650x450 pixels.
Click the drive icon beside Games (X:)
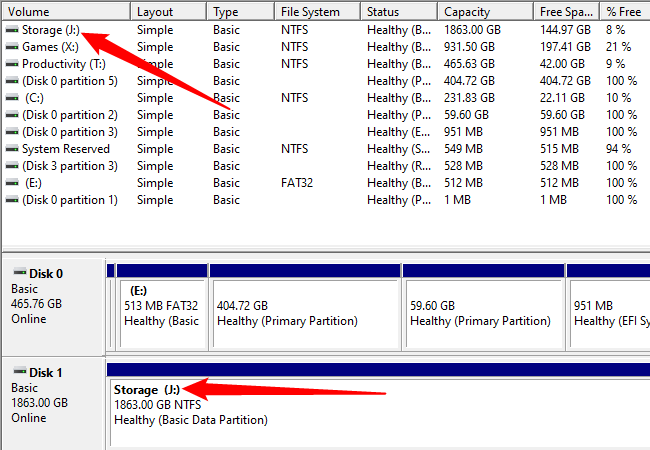click(x=12, y=47)
